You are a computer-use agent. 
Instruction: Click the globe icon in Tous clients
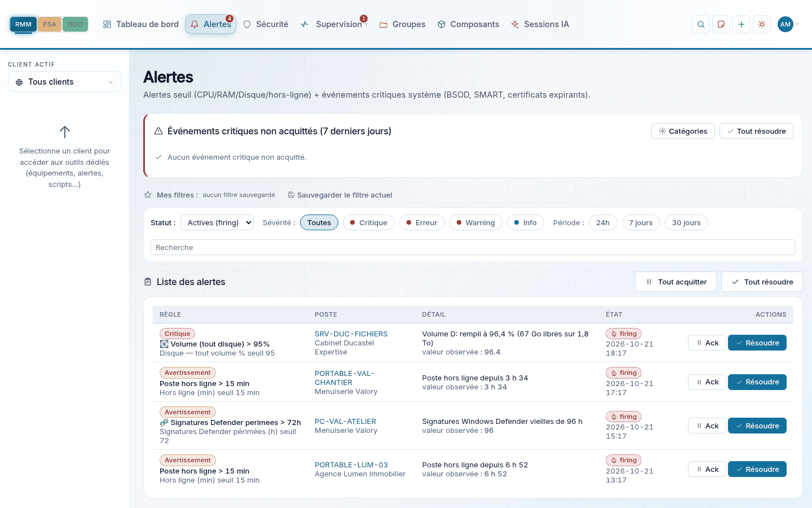pyautogui.click(x=19, y=82)
